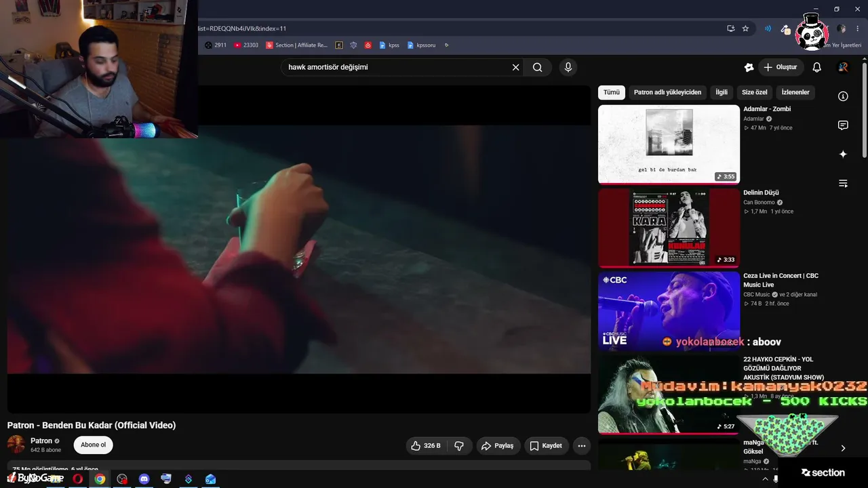The height and width of the screenshot is (488, 868).
Task: Open the Patron channel name link
Action: (41, 441)
